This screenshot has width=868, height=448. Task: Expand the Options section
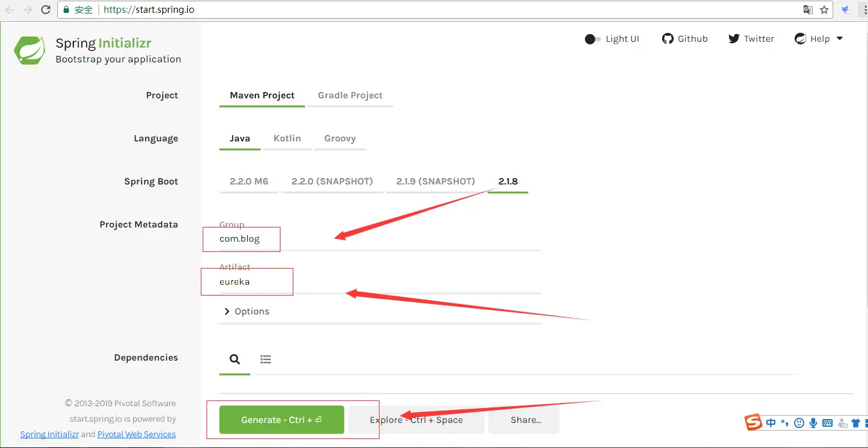coord(246,311)
